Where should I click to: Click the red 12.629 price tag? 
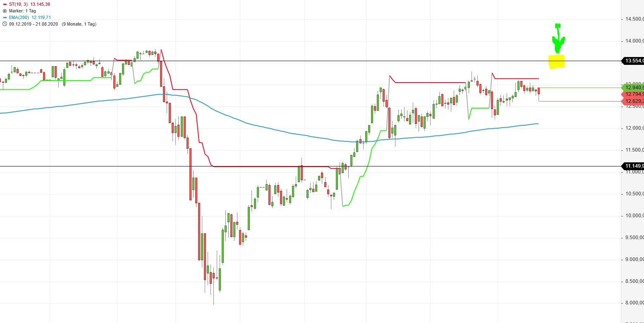(x=634, y=101)
